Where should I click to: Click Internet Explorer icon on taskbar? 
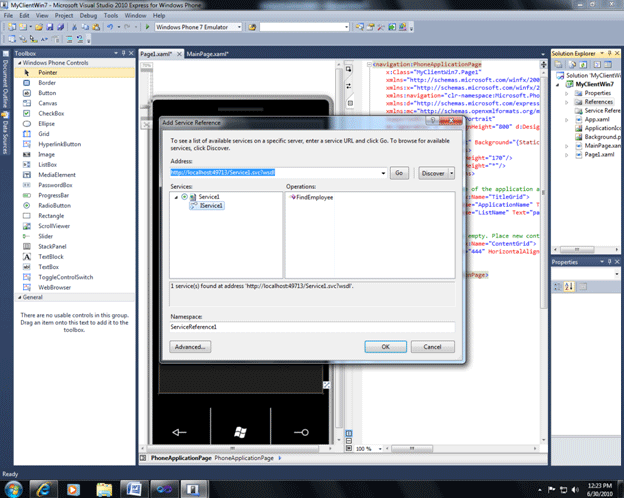[x=43, y=489]
